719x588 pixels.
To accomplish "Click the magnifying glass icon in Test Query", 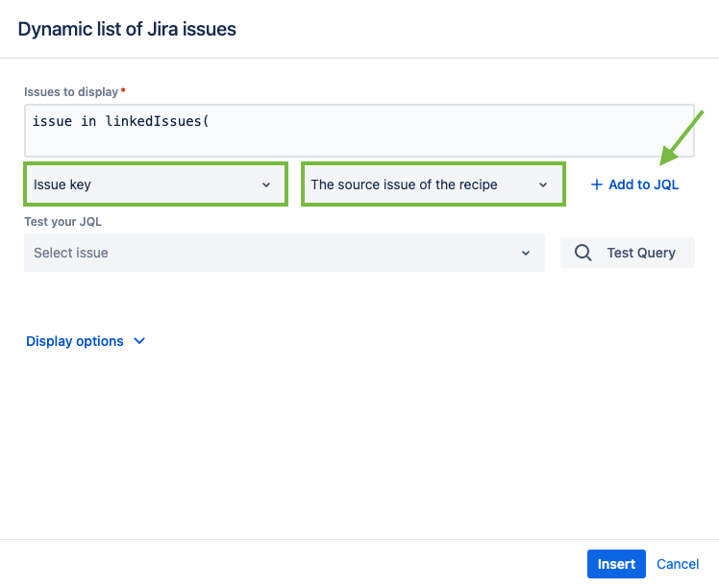I will (583, 253).
